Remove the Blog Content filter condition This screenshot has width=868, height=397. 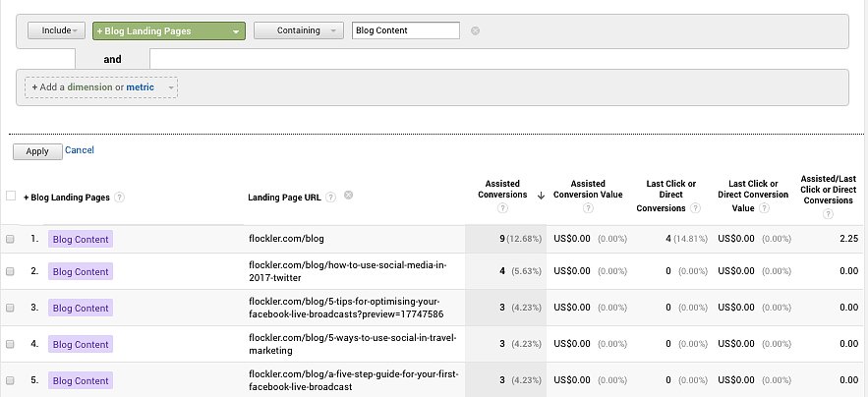click(x=475, y=31)
